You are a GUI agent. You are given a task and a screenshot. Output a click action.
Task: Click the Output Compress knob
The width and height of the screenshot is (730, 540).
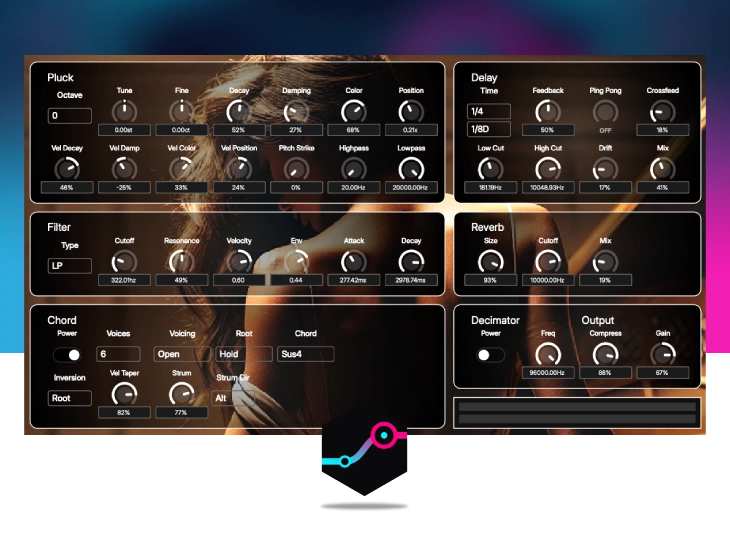[x=605, y=355]
